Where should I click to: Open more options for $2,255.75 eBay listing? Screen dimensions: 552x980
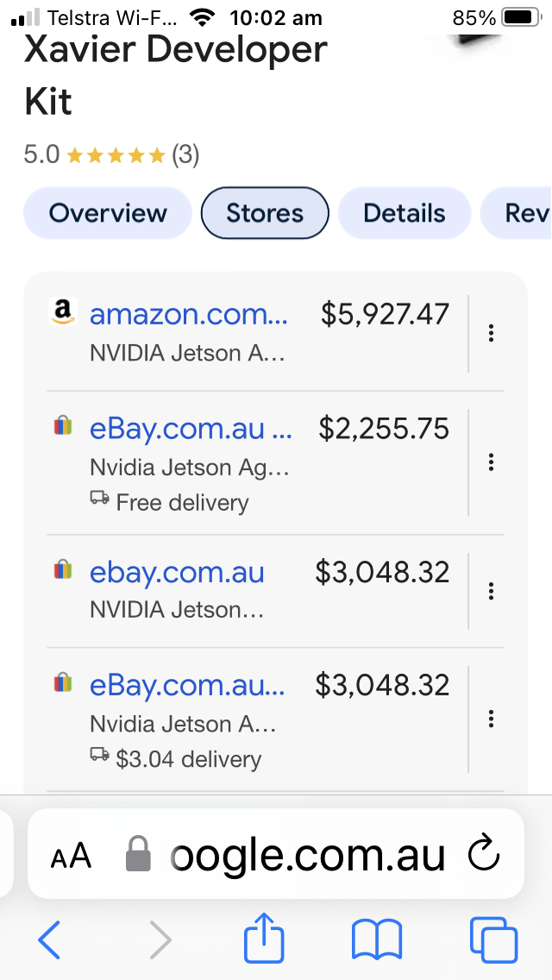[x=492, y=462]
